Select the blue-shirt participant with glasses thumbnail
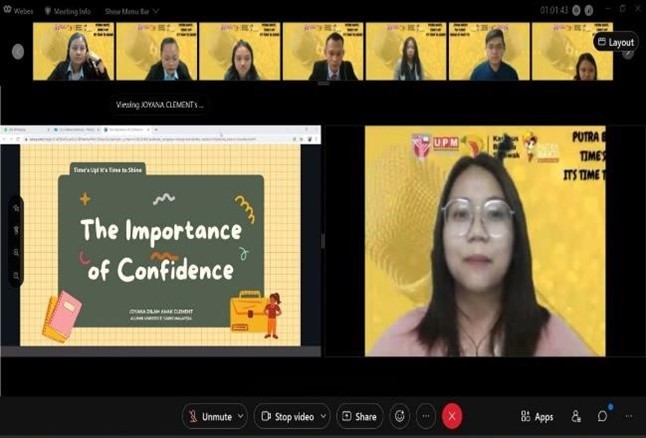 point(489,51)
